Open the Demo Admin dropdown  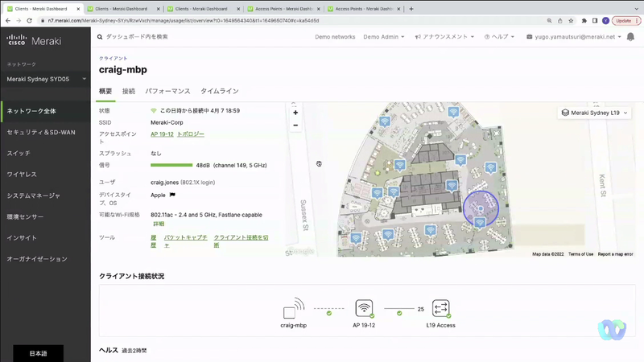point(384,37)
